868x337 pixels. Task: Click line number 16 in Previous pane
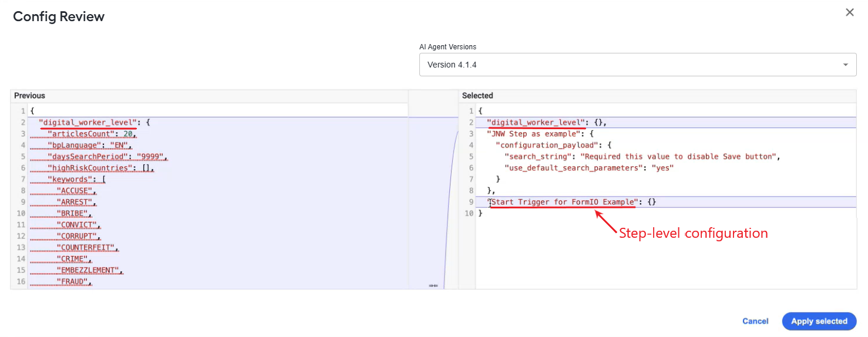pyautogui.click(x=21, y=281)
